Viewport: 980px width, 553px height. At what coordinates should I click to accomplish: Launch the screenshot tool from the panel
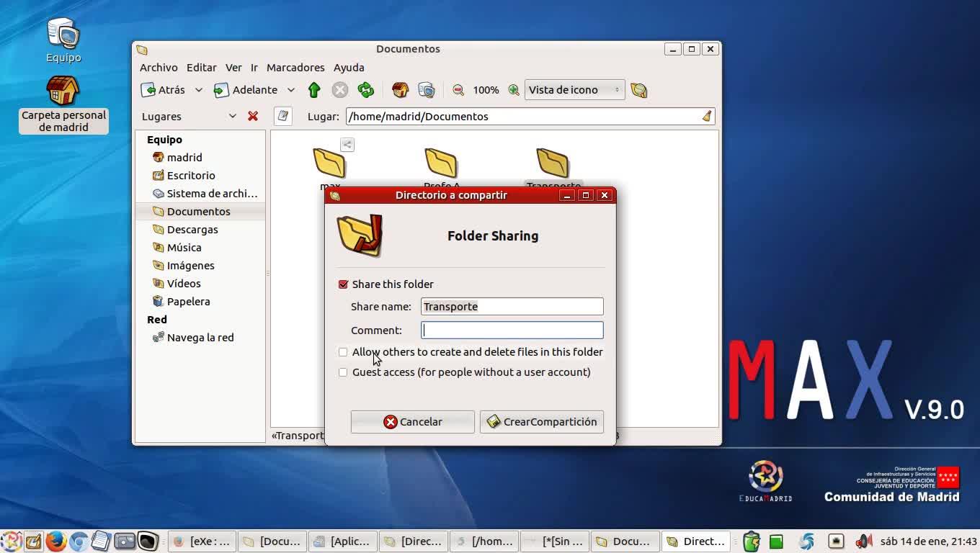point(125,541)
